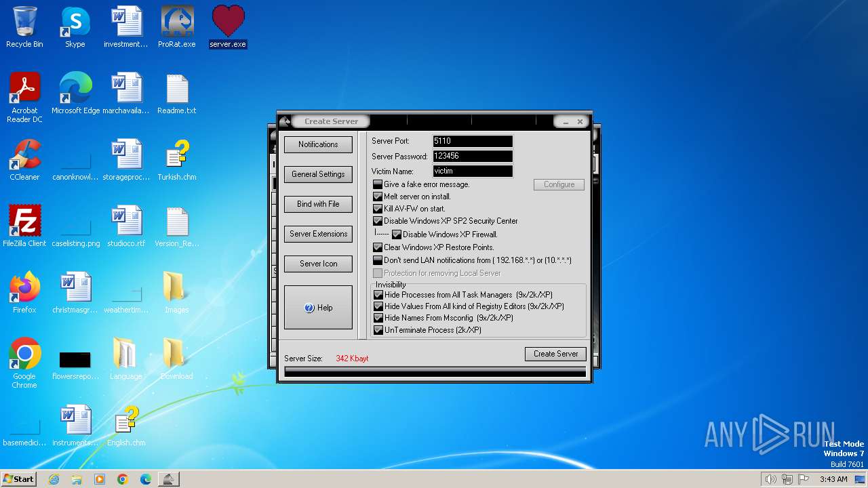Open the volume tray icon
Viewport: 868px width, 488px height.
point(771,479)
